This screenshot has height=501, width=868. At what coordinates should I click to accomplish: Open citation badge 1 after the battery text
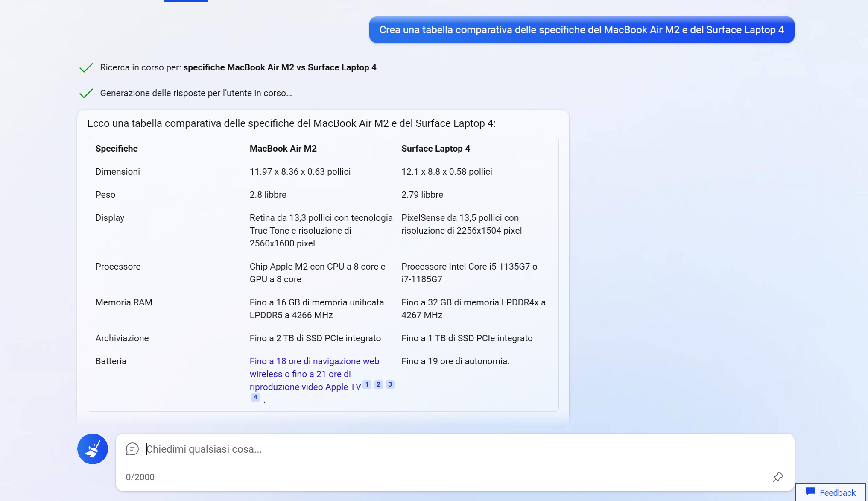click(366, 384)
